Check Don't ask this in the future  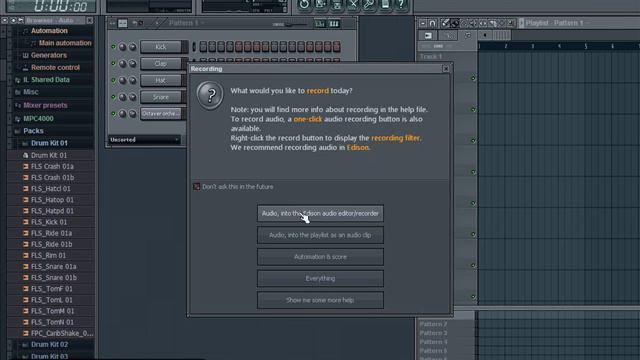pyautogui.click(x=196, y=187)
